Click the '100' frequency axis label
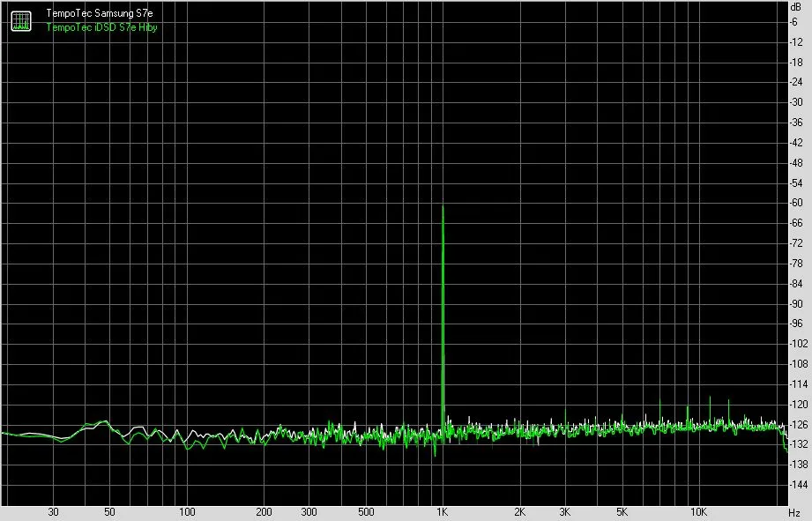This screenshot has width=812, height=521. [187, 512]
